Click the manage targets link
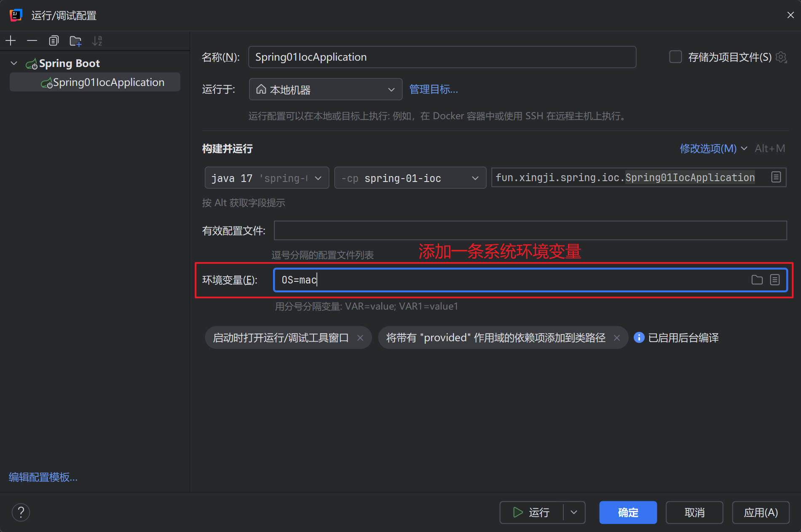The image size is (801, 532). tap(433, 90)
